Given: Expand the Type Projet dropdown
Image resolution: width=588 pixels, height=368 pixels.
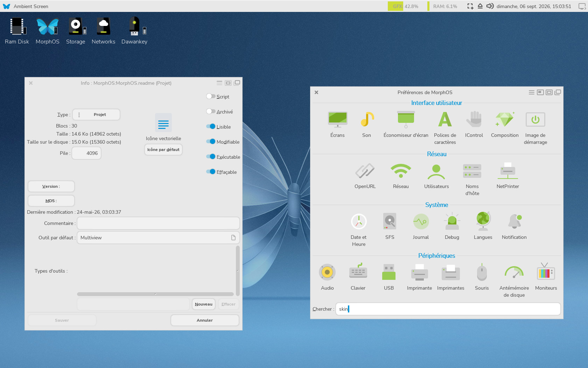Looking at the screenshot, I should pos(96,115).
